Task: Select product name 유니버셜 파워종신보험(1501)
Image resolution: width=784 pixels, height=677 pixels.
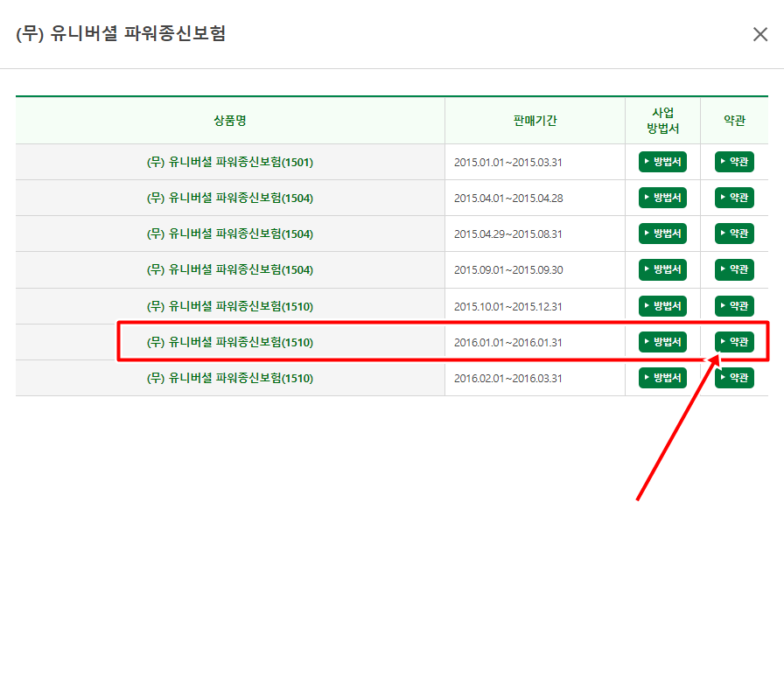Action: [230, 162]
